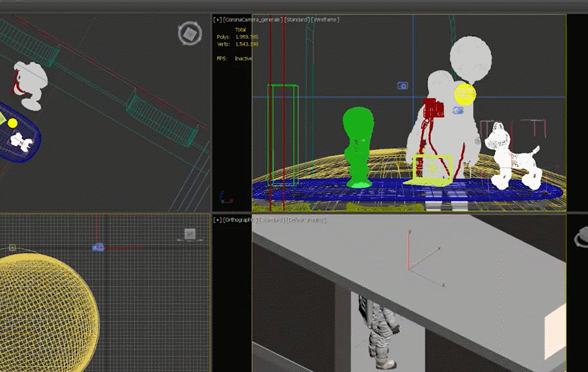Click the ViewCube in the grid viewport
Image resolution: width=588 pixels, height=372 pixels.
pyautogui.click(x=190, y=235)
